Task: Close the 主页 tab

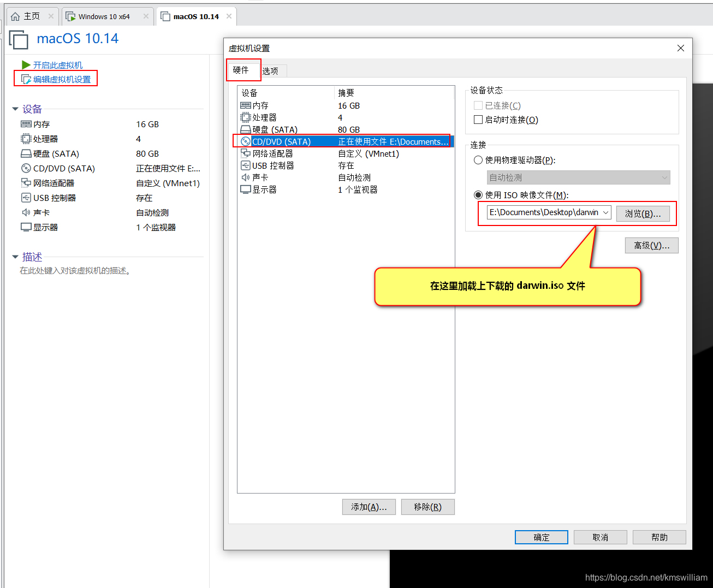Action: coord(51,16)
